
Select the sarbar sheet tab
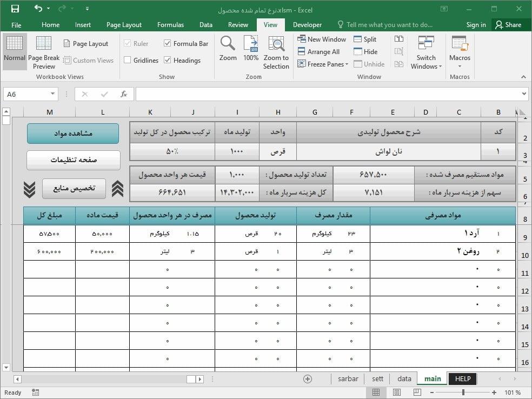(348, 378)
